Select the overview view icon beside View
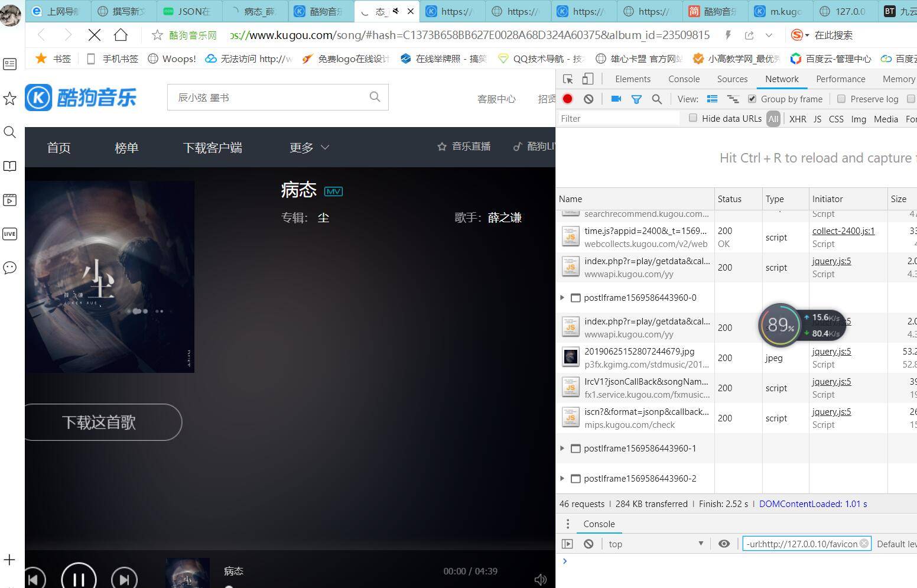917x588 pixels. pyautogui.click(x=733, y=99)
